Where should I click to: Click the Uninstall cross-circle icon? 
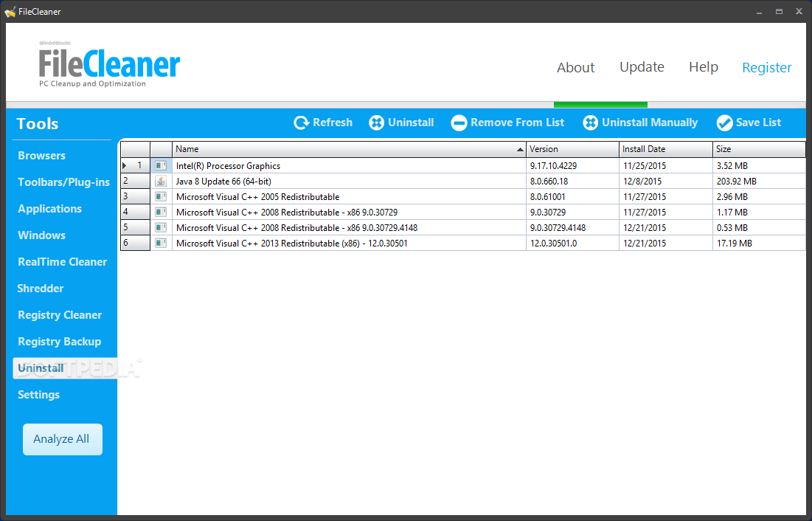point(376,123)
